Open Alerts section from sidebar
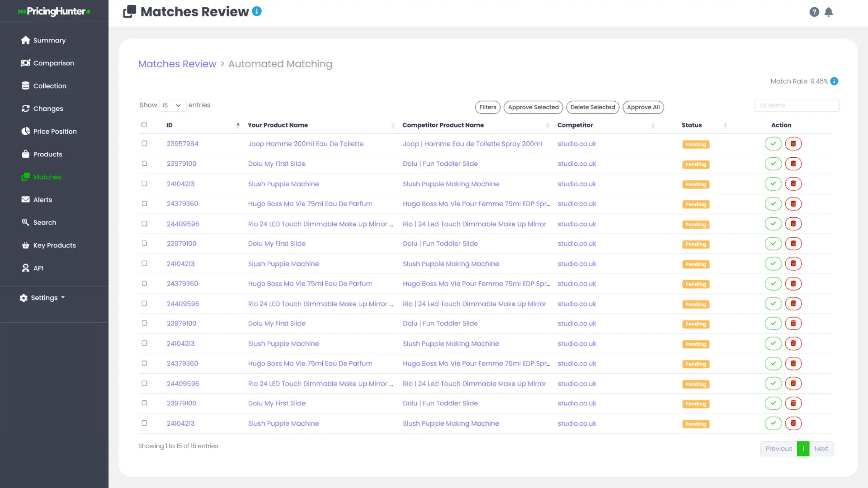Image resolution: width=868 pixels, height=488 pixels. [42, 200]
